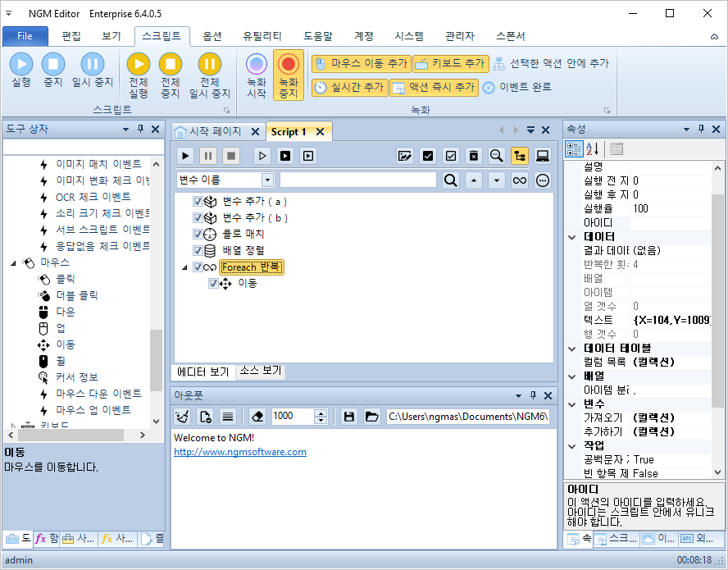Collapse the Foreach 반복 tree node
This screenshot has width=728, height=570.
(184, 267)
